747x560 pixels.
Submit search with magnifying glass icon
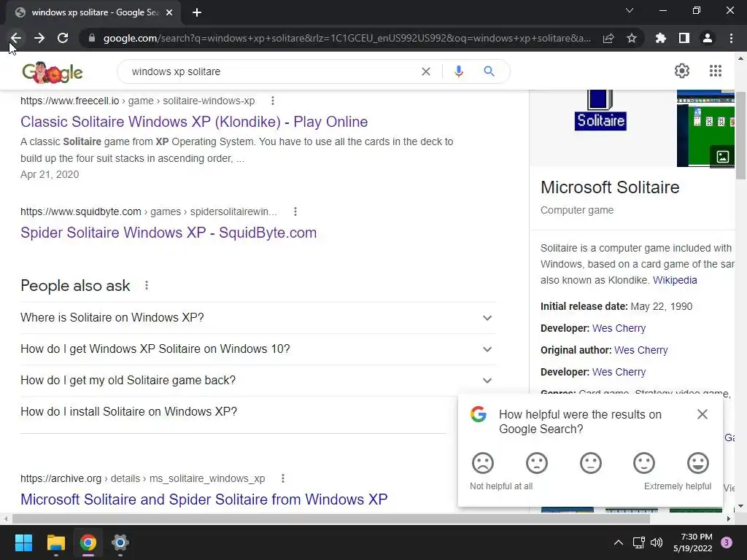point(489,71)
